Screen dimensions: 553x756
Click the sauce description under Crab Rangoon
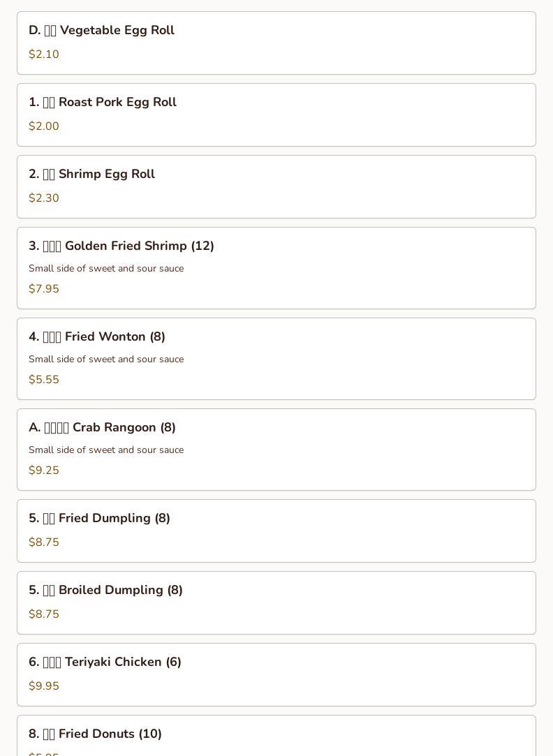pyautogui.click(x=106, y=450)
